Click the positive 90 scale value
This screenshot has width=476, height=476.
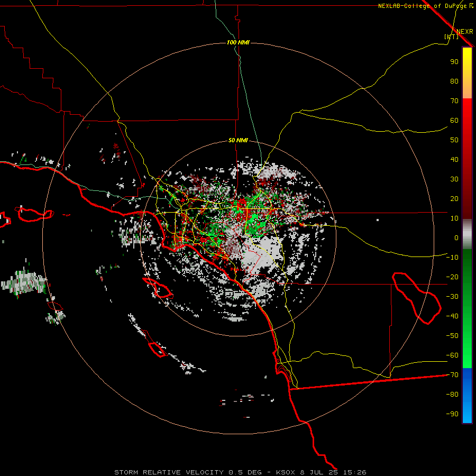pos(454,62)
